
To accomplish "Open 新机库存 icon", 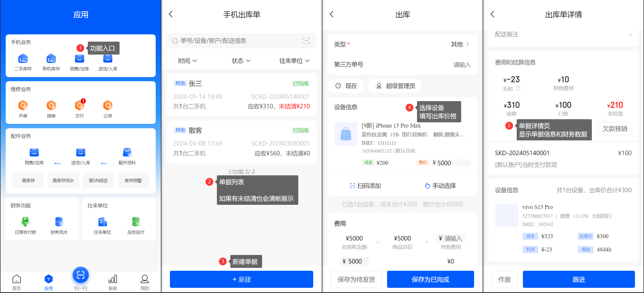I will pyautogui.click(x=51, y=63).
